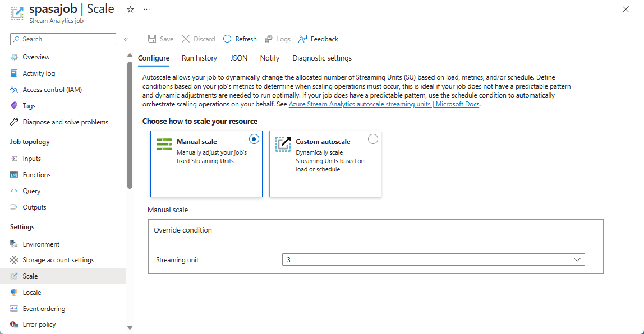Close the Scale blade with X
The width and height of the screenshot is (644, 334).
coord(625,10)
